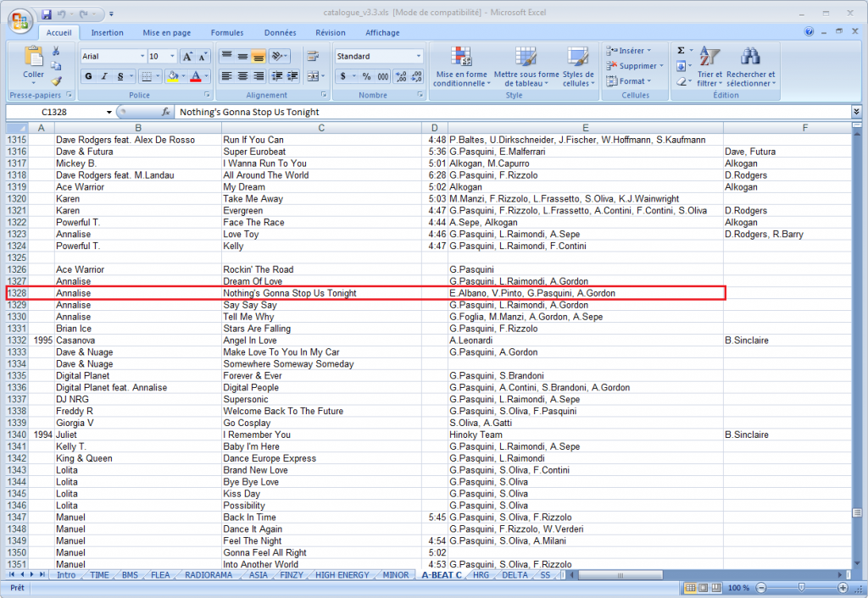This screenshot has height=598, width=868.
Task: Open the Insertion ribbon tab
Action: click(x=108, y=33)
